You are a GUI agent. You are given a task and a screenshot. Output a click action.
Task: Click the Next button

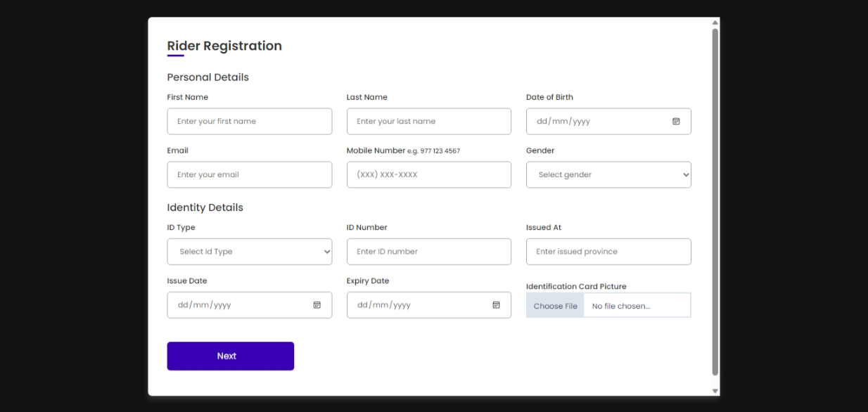(231, 356)
